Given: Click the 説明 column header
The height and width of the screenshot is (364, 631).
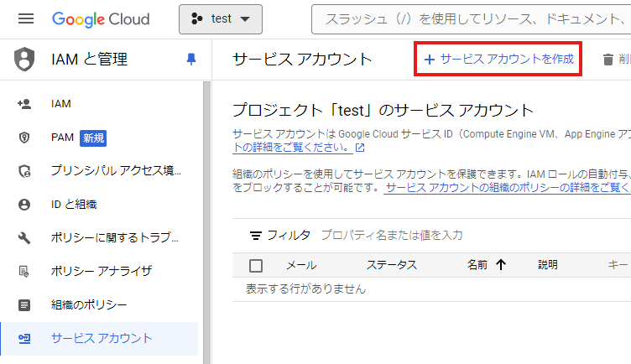Looking at the screenshot, I should [x=548, y=265].
